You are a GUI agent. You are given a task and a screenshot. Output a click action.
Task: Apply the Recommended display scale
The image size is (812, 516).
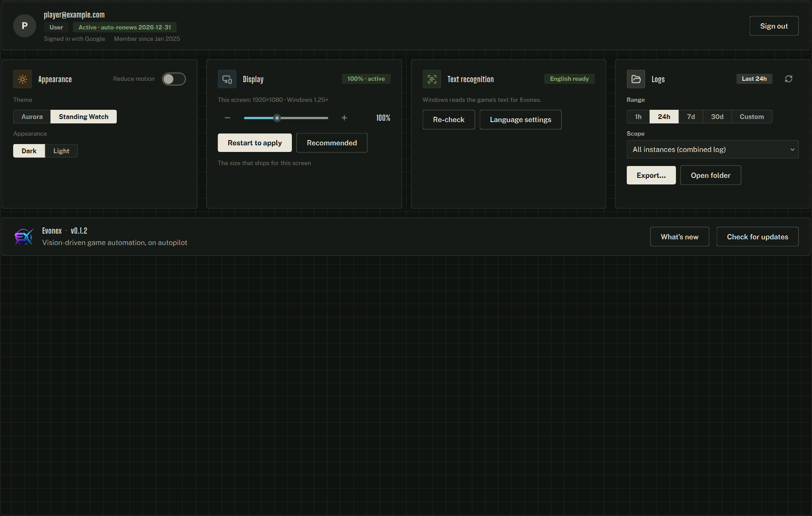(332, 143)
